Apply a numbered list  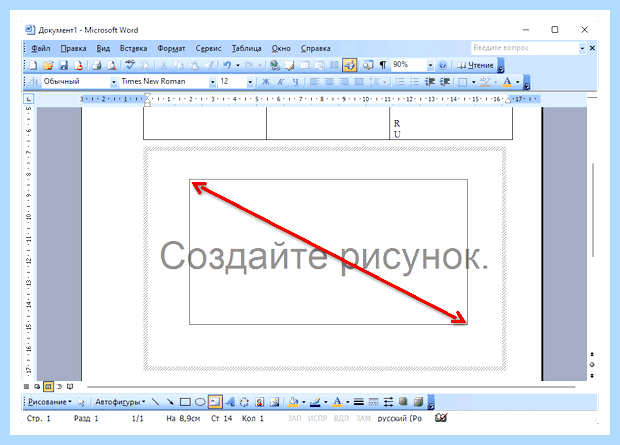point(400,82)
